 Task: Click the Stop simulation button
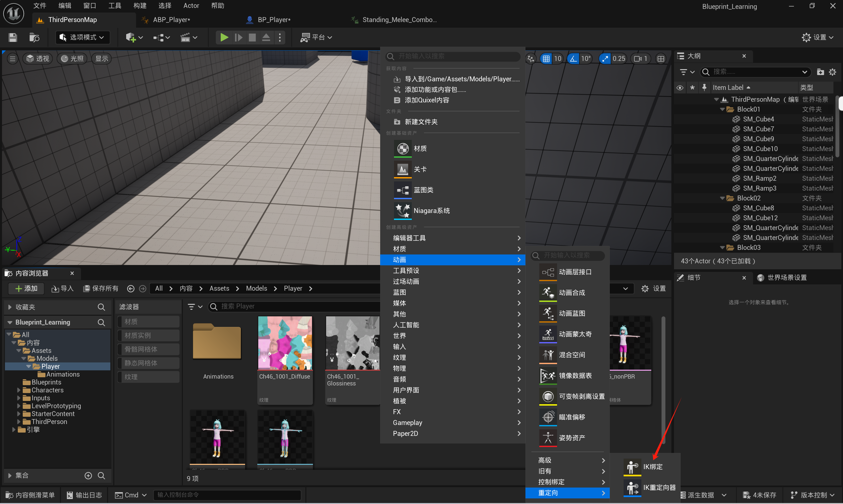(252, 37)
